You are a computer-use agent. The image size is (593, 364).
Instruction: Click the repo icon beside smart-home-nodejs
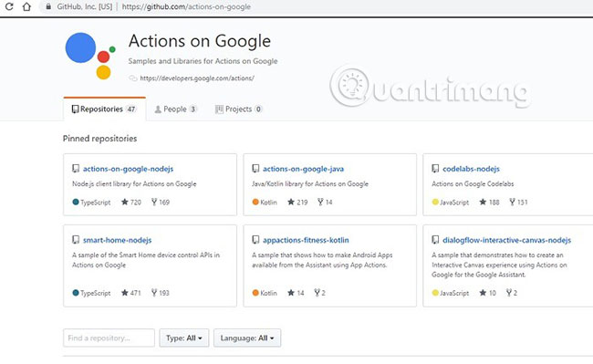point(76,240)
